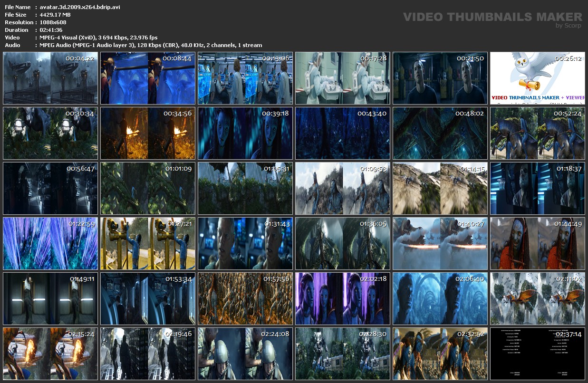588x383 pixels.
Task: Click the owl logo thumbnail at 00:26:12
Action: point(538,78)
